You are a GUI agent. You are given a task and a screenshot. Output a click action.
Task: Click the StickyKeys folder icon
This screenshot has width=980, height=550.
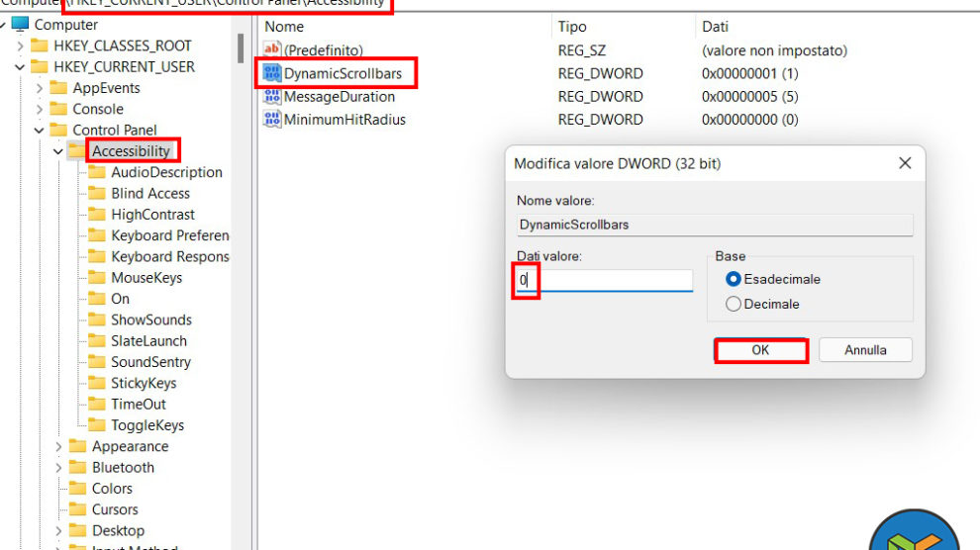97,383
